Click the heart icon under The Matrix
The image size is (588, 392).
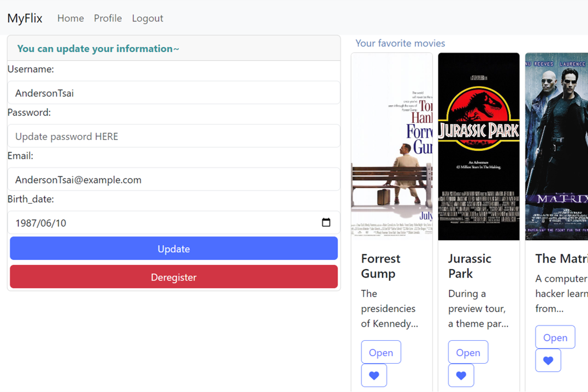548,360
